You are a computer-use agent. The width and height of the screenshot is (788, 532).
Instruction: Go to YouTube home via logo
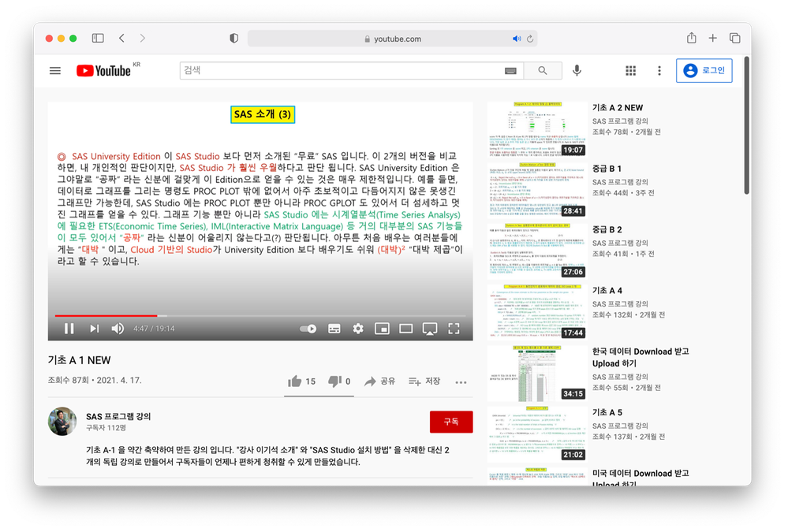(x=104, y=71)
